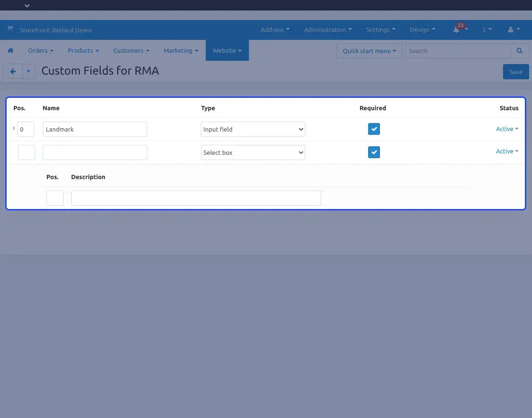Click the empty Name field in second row

coord(95,152)
